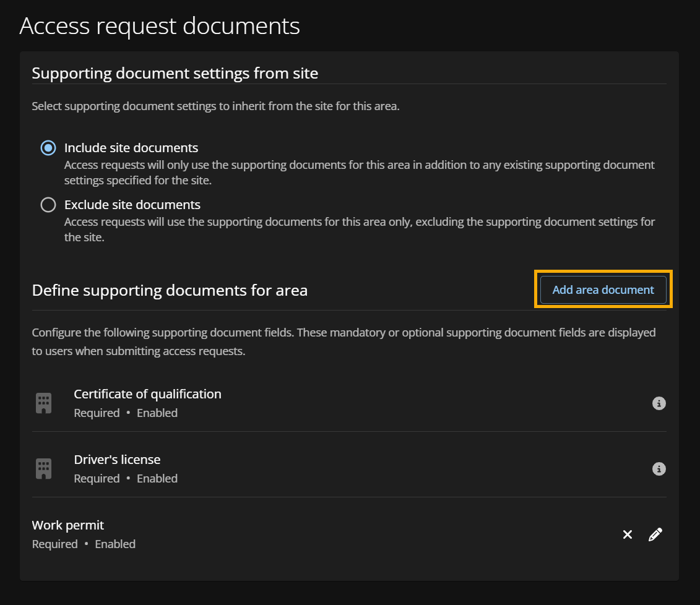
Task: Click site inheritance icon beside Driver's license
Action: (43, 468)
